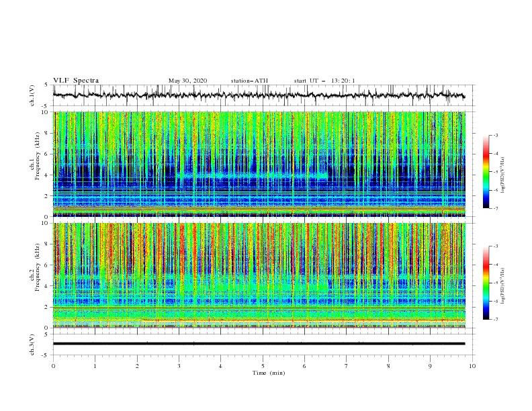The height and width of the screenshot is (411, 532).
Task: Click the "2" minute tick label
Action: pos(137,366)
